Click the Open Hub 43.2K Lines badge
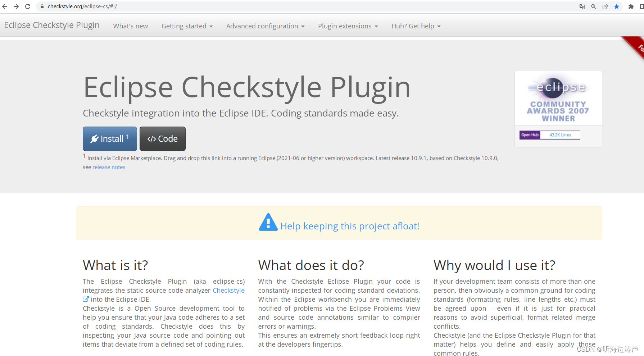Viewport: 644px width, 356px height. 550,135
